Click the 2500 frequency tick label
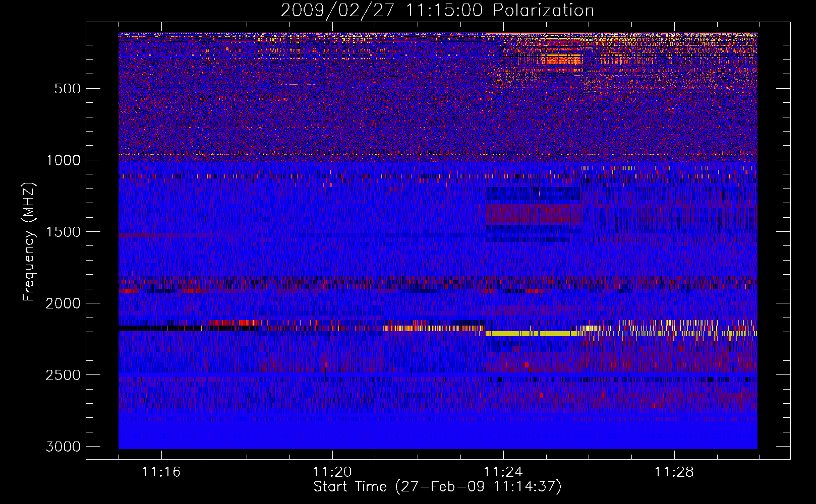The height and width of the screenshot is (504, 816). [63, 375]
